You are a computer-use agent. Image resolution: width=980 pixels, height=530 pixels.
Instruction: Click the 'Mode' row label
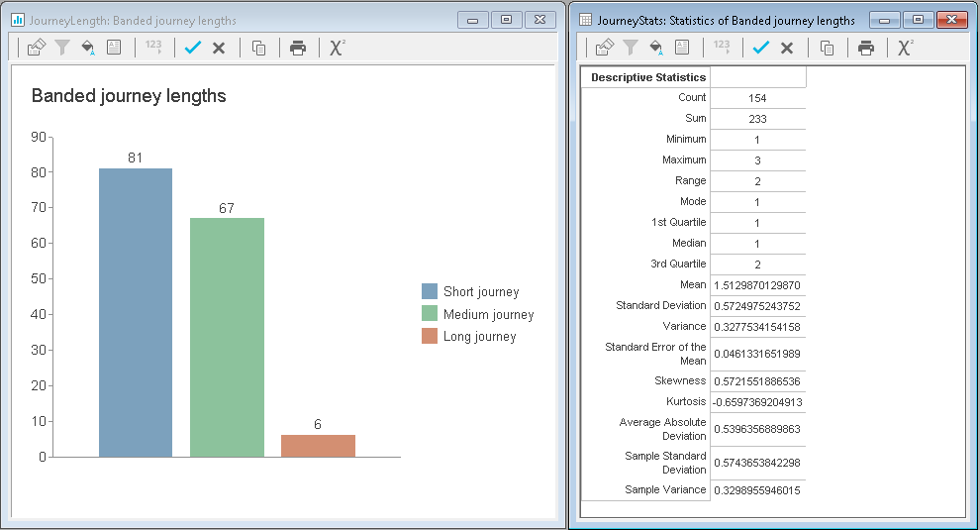693,201
